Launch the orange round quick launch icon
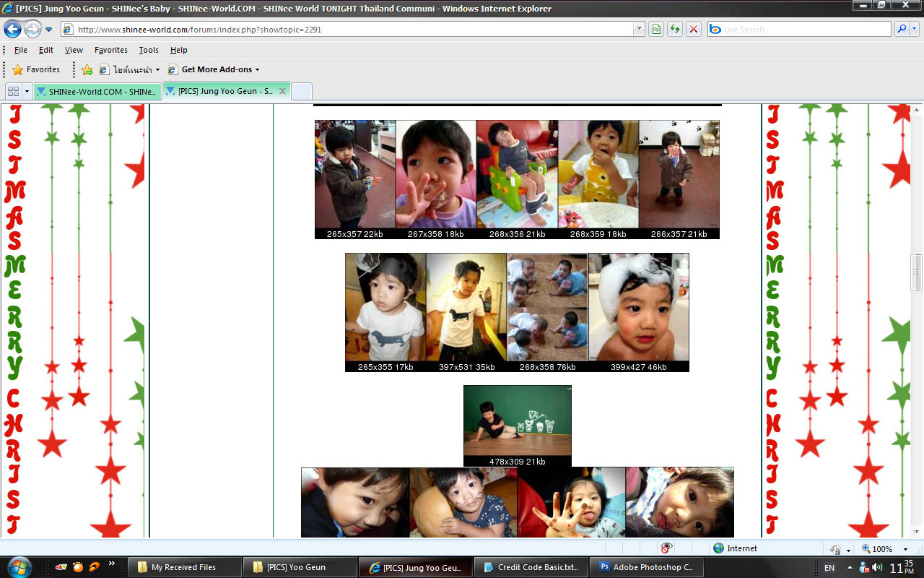Viewport: 924px width, 578px height. [x=78, y=567]
